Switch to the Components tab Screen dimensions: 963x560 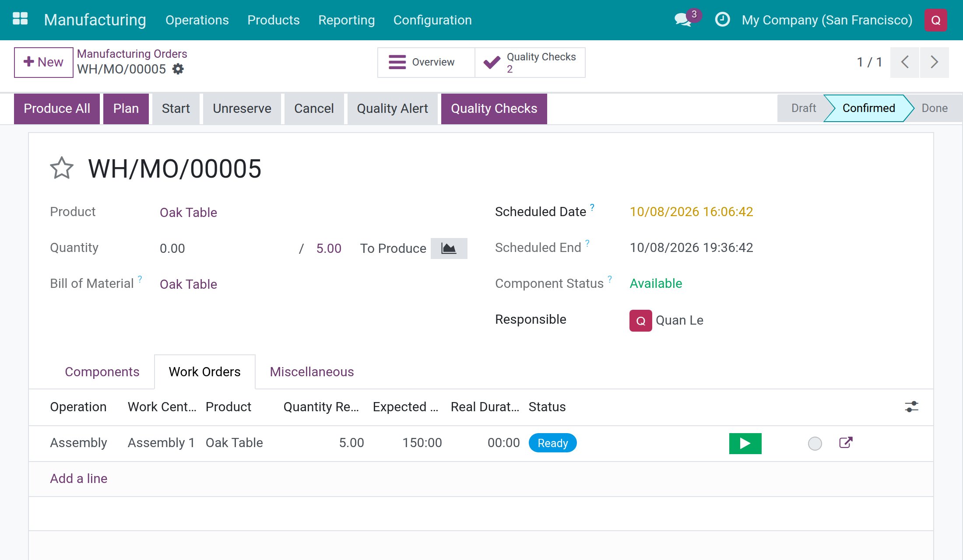[102, 372]
